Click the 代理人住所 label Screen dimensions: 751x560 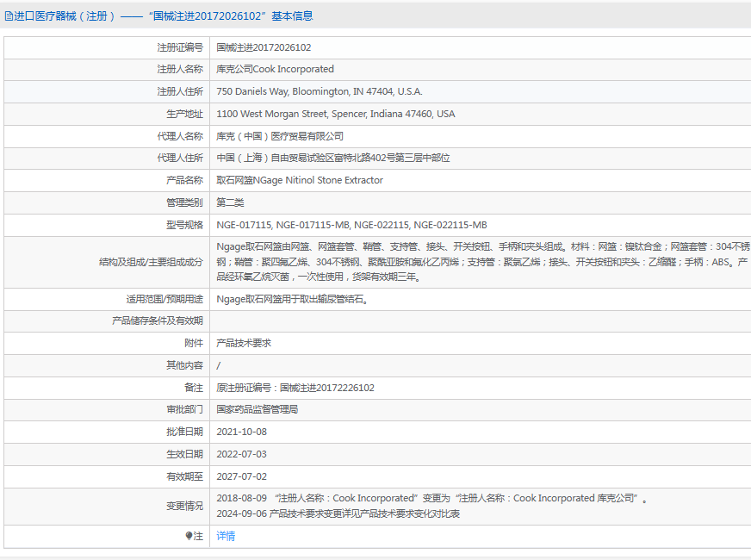pos(180,158)
